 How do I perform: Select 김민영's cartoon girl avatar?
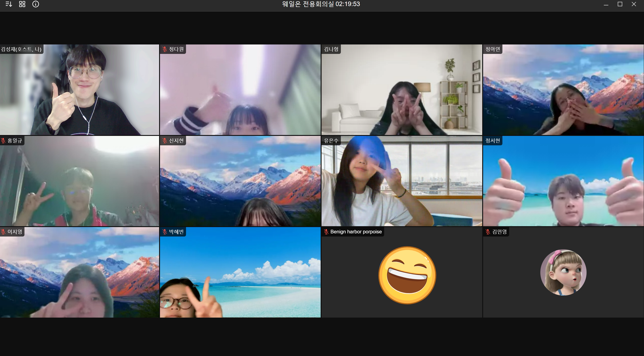click(x=563, y=272)
